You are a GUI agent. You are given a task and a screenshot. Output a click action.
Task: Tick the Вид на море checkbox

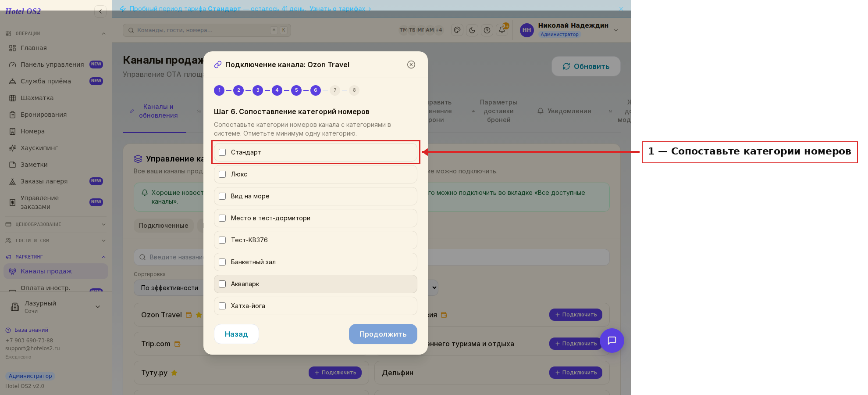(222, 196)
